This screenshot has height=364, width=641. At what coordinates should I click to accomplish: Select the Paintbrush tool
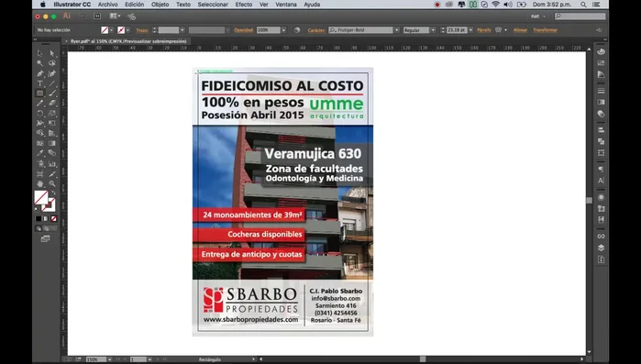click(x=52, y=94)
